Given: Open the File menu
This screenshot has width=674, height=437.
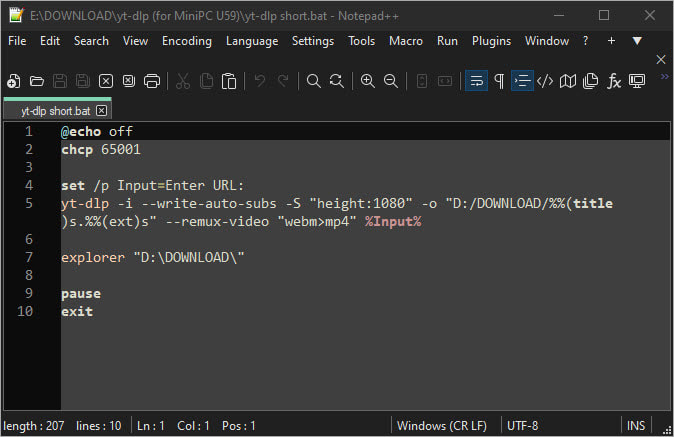Looking at the screenshot, I should [x=17, y=41].
